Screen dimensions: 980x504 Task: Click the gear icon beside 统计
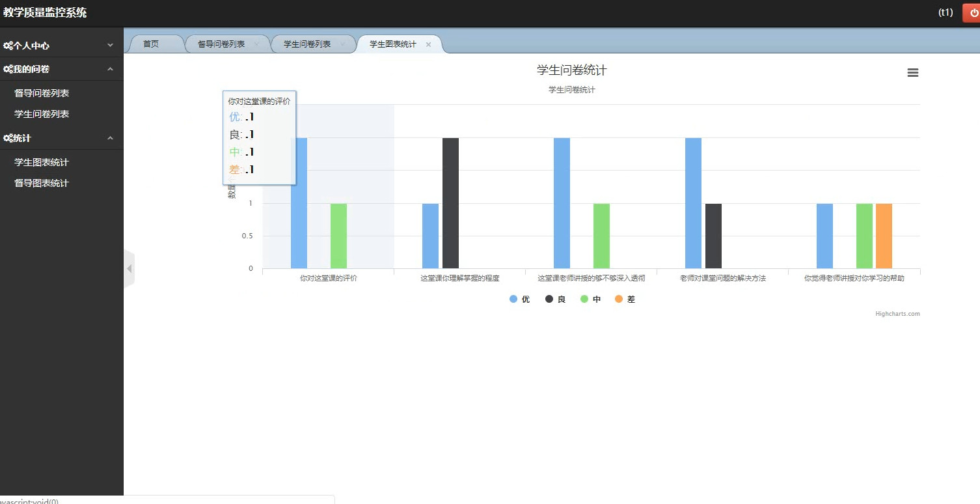[x=8, y=138]
